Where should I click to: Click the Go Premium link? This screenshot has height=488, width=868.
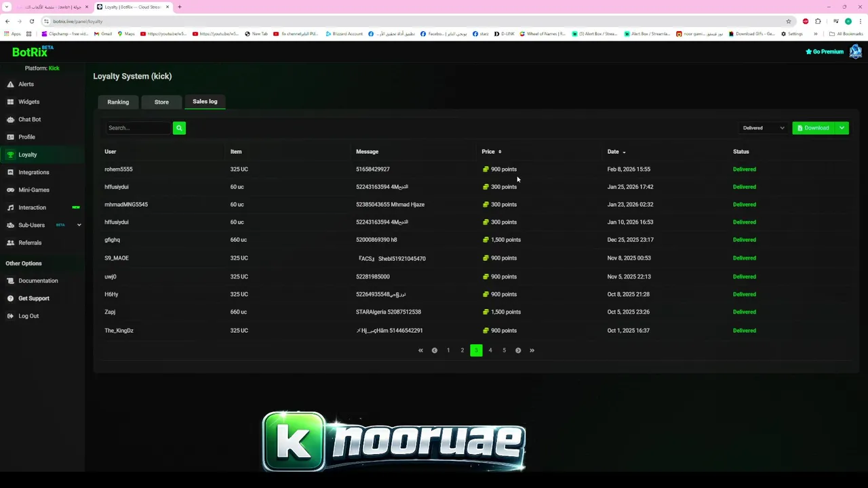click(x=825, y=52)
